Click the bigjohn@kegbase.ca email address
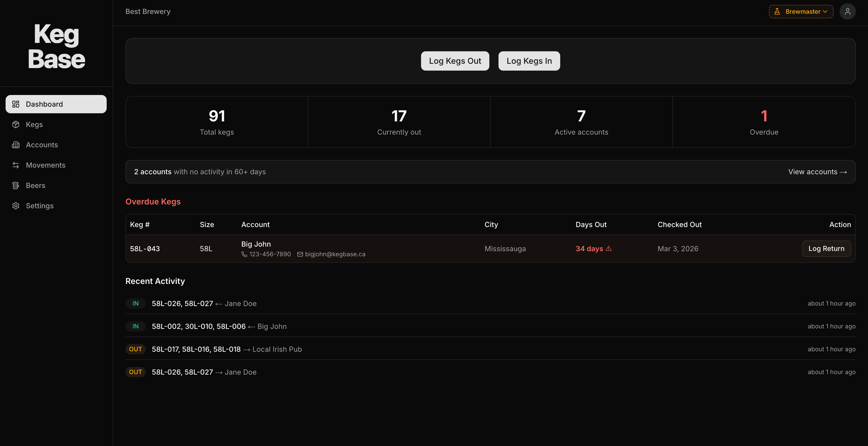This screenshot has height=446, width=868. [335, 254]
